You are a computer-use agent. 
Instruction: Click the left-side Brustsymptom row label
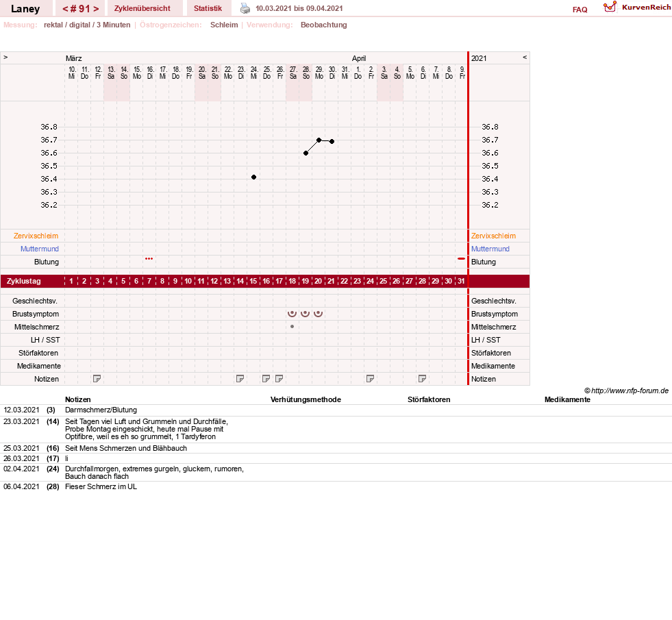(36, 314)
